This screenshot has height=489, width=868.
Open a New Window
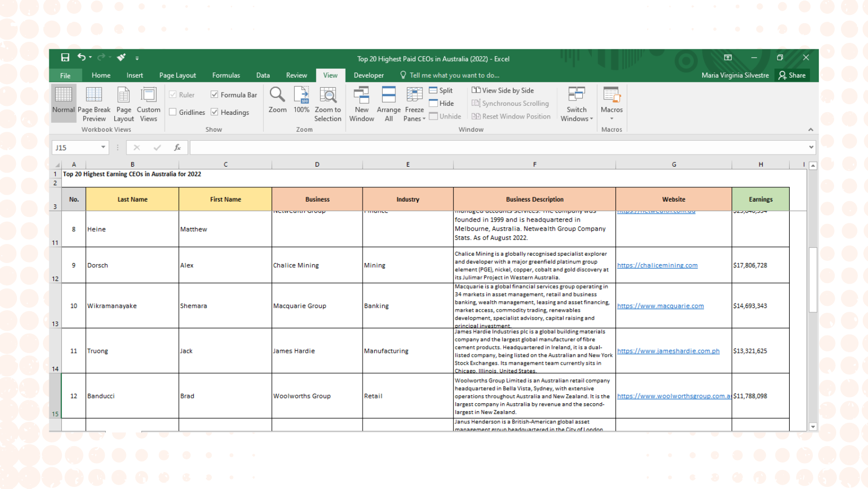(362, 104)
